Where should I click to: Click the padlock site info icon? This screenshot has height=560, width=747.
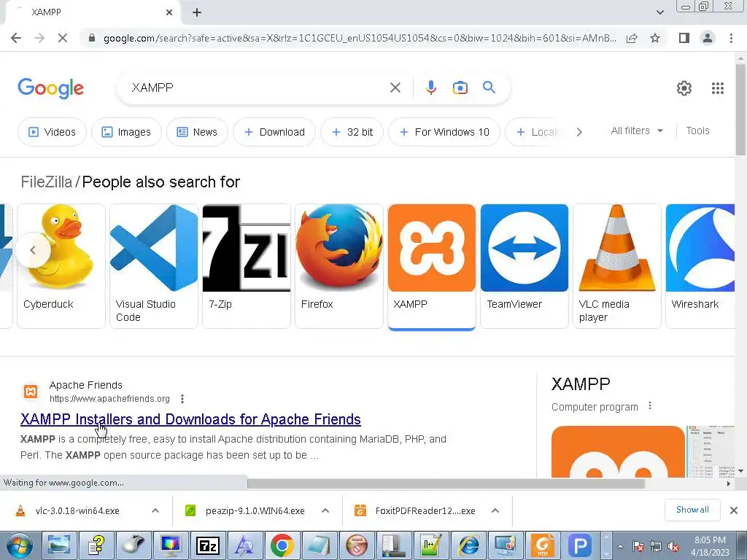[92, 38]
